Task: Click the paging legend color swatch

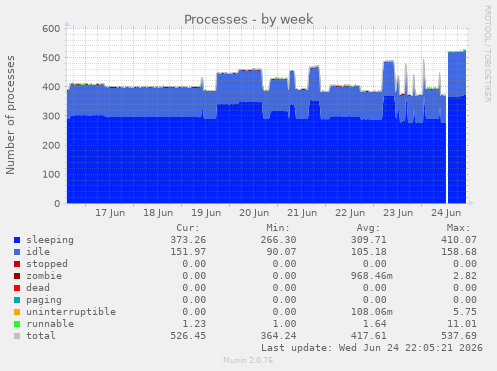Action: pyautogui.click(x=17, y=300)
